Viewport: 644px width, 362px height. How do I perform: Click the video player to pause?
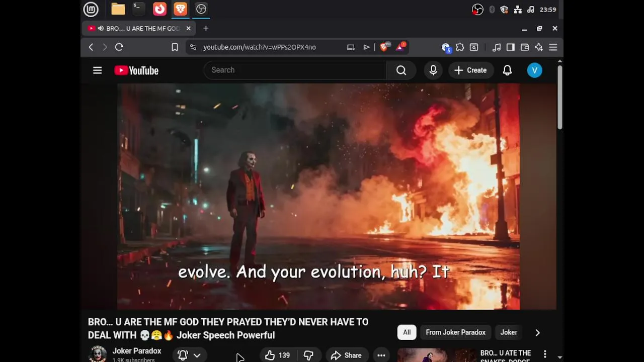(318, 197)
